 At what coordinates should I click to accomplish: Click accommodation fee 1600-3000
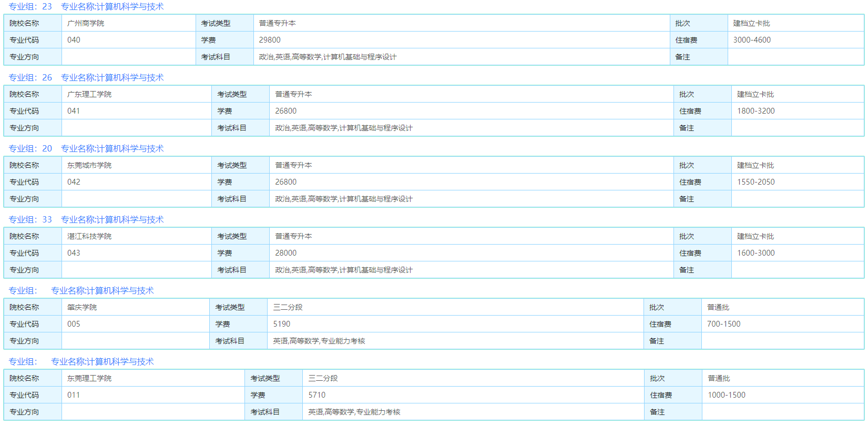tap(756, 253)
